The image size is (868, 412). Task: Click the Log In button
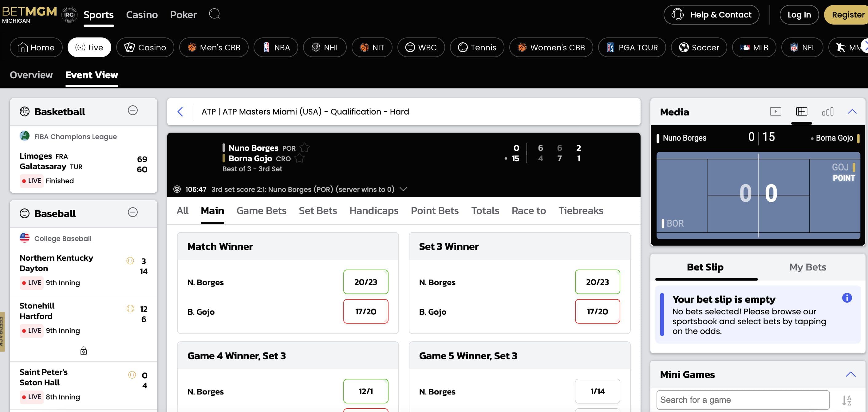(x=799, y=14)
